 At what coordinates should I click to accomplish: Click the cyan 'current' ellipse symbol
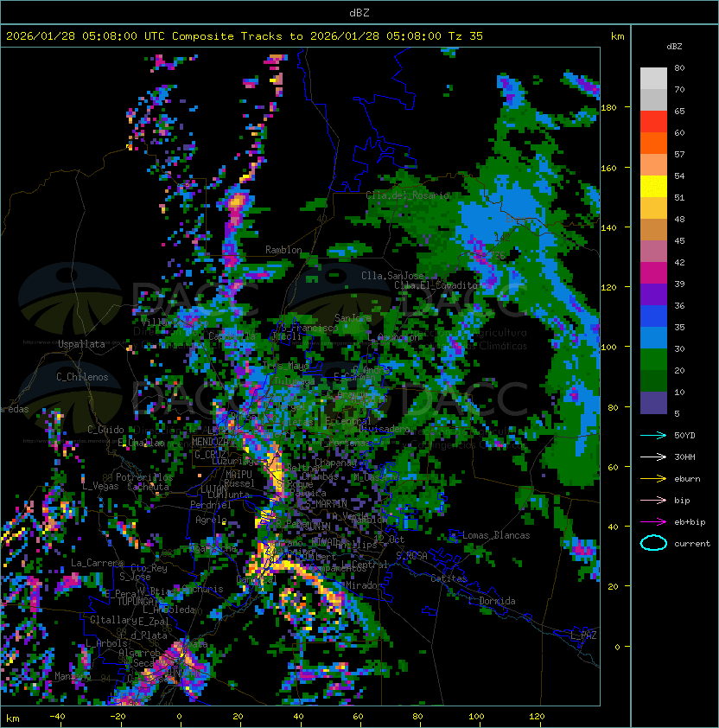point(653,543)
